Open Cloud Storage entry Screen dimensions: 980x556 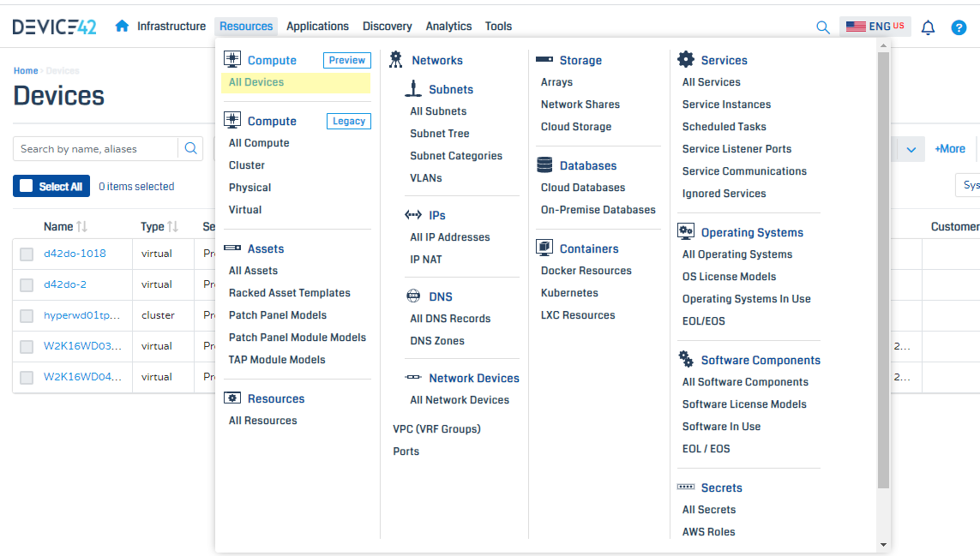click(576, 127)
